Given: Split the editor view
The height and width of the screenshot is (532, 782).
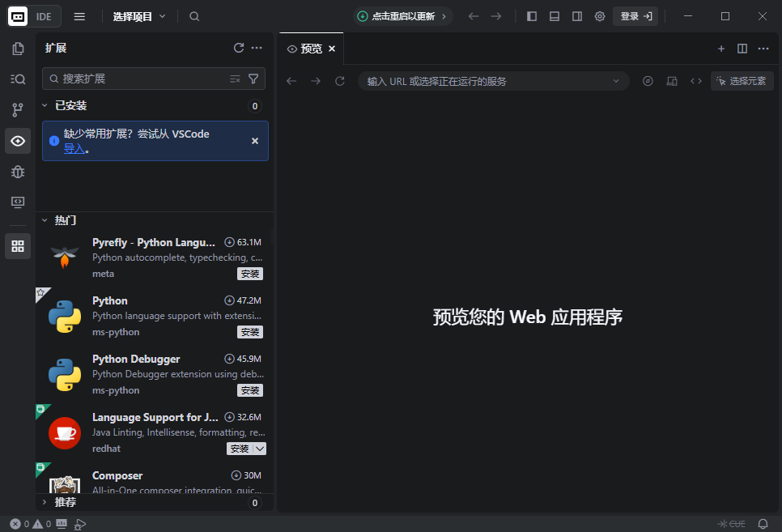Looking at the screenshot, I should point(742,49).
